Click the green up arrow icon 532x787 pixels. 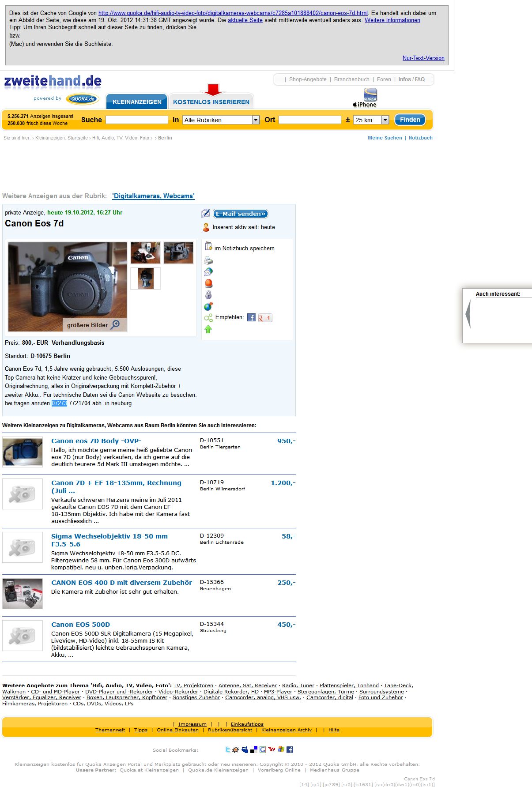208,329
